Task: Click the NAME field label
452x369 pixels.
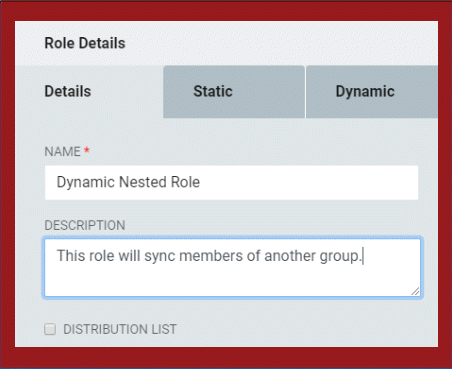Action: point(62,152)
